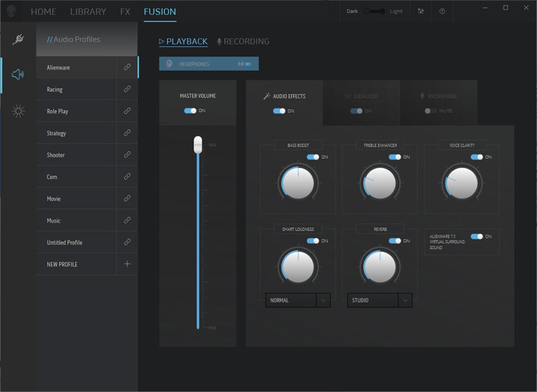Open the thermal starburst icon in sidebar

(18, 111)
